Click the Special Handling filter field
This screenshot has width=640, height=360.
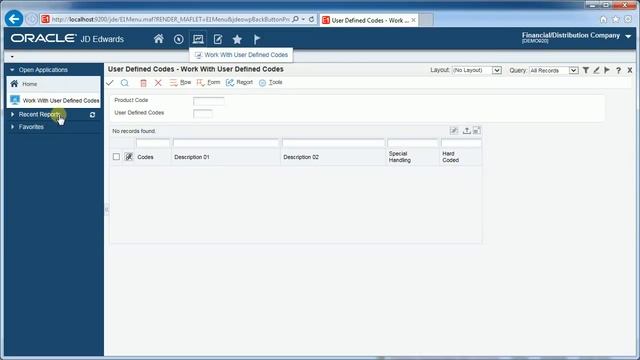[x=413, y=143]
